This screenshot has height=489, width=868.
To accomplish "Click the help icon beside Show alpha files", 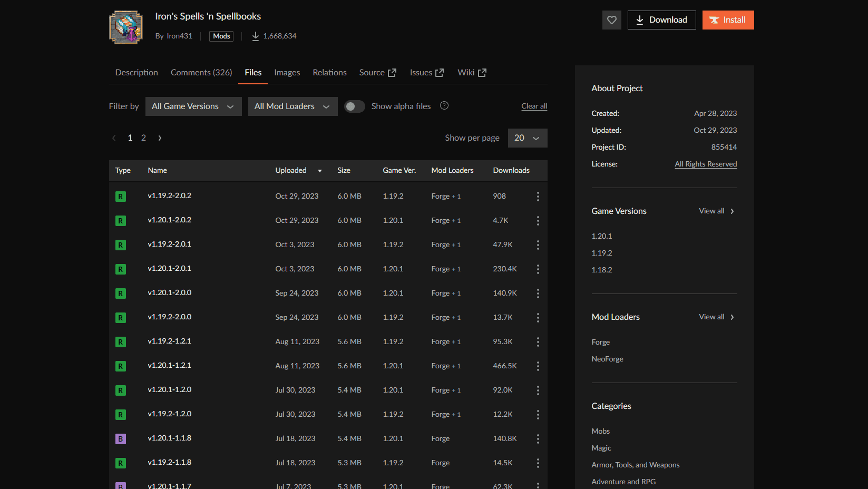I will coord(444,106).
